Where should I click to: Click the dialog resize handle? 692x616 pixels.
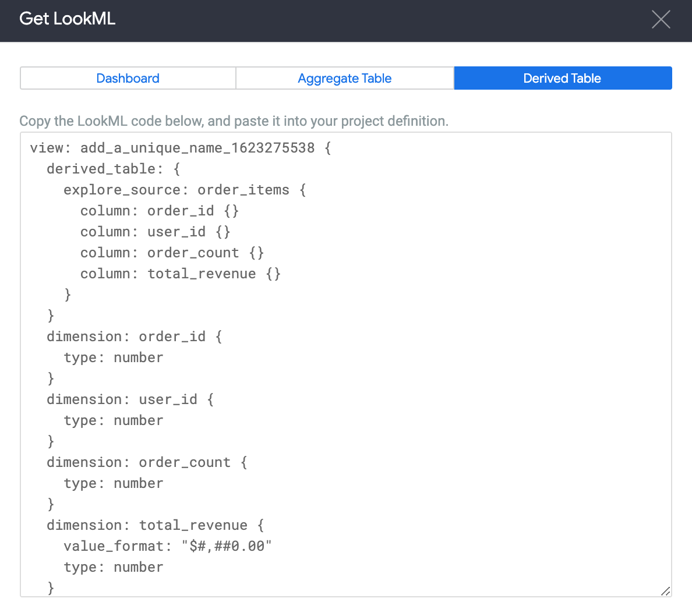[x=665, y=592]
